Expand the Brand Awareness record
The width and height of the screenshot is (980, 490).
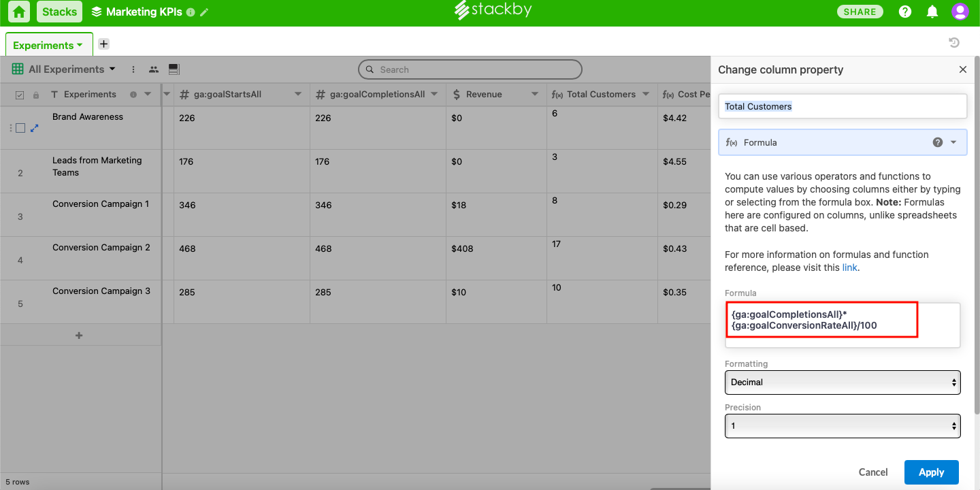[35, 128]
